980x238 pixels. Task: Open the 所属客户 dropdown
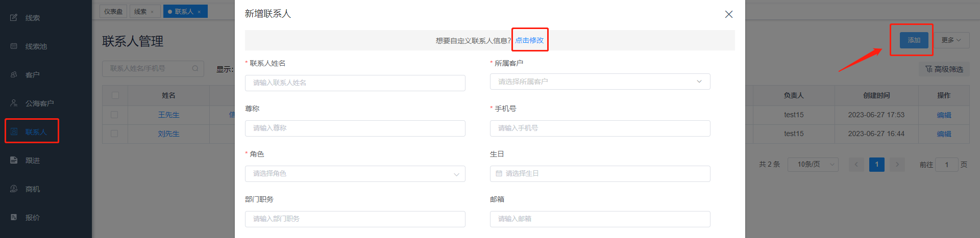click(600, 82)
